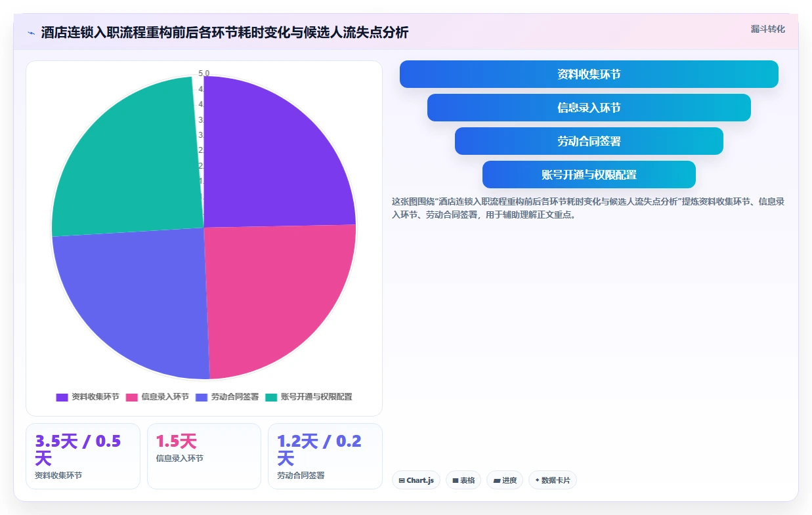Click the 表格 tag
The image size is (812, 515).
(x=463, y=480)
